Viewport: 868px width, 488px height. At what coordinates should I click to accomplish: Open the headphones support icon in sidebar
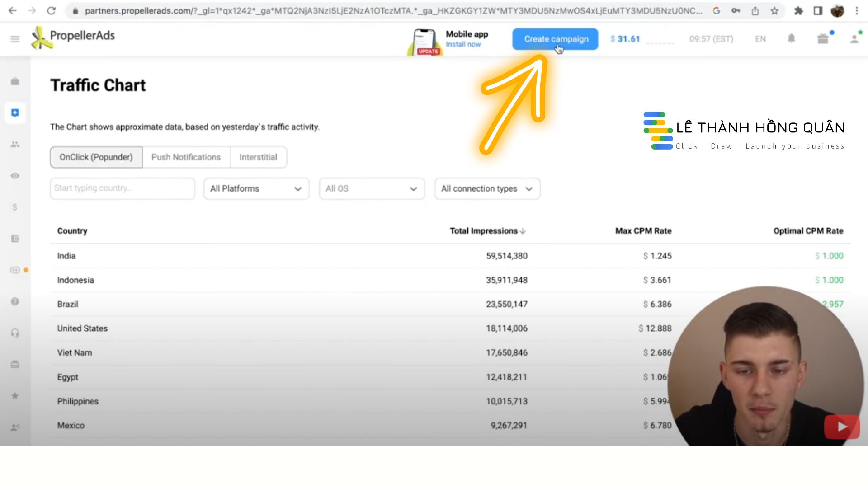[15, 333]
